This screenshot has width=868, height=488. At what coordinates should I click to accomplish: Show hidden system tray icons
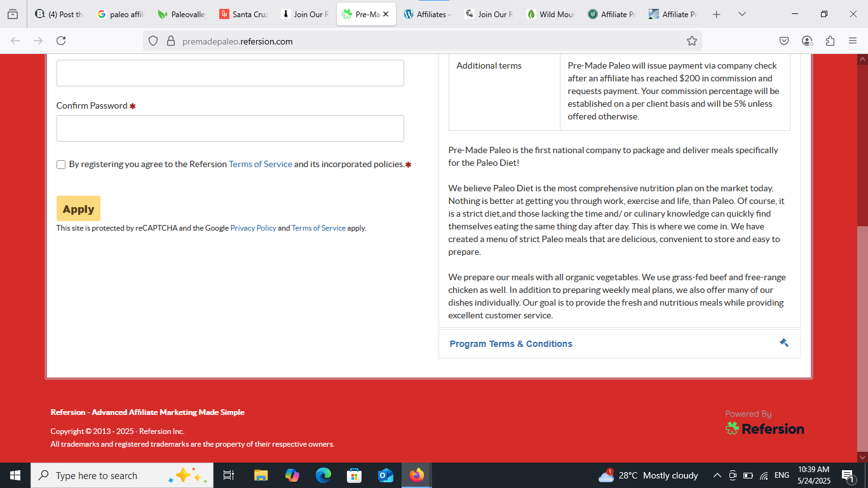pos(717,475)
